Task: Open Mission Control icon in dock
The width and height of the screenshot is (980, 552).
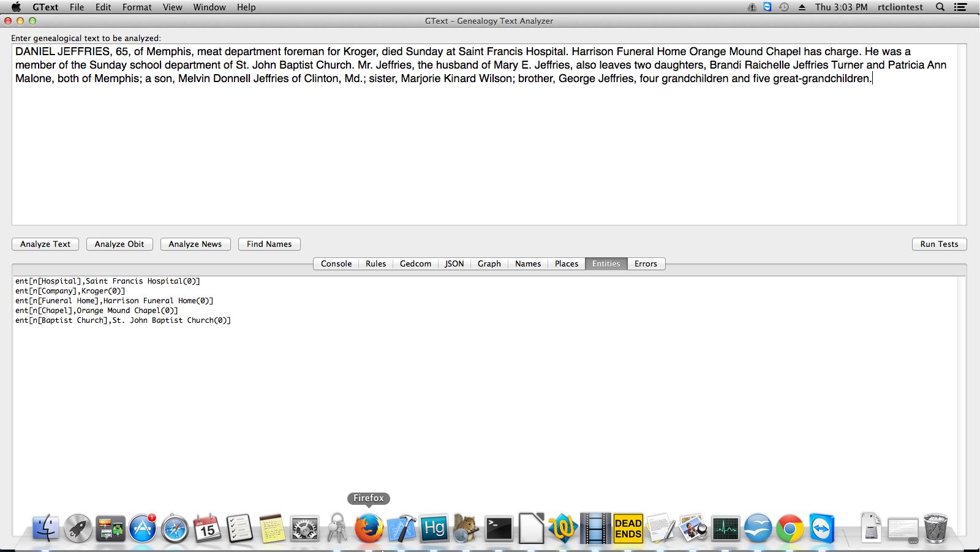Action: [x=111, y=528]
